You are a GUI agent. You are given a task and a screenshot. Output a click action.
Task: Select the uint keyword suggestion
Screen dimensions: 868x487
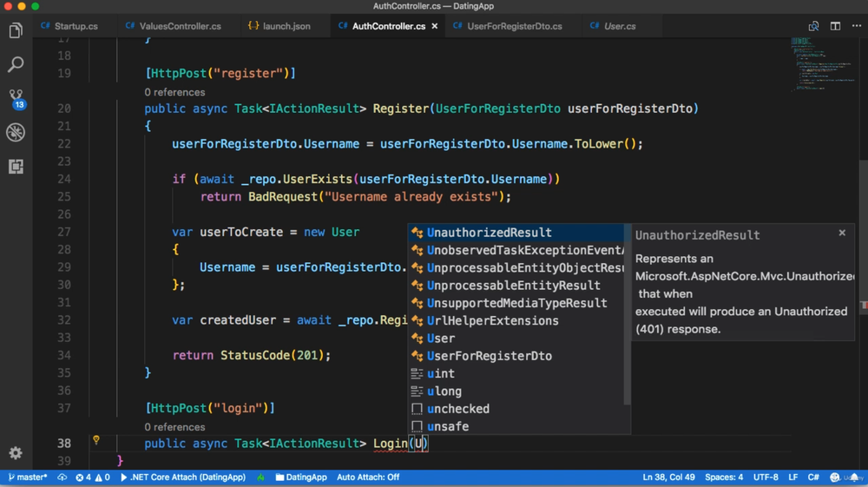[x=516, y=373]
